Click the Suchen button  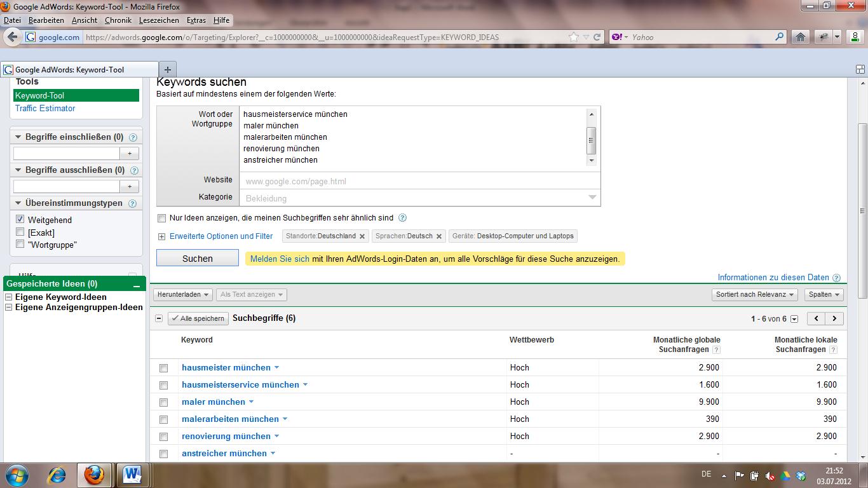(x=198, y=258)
